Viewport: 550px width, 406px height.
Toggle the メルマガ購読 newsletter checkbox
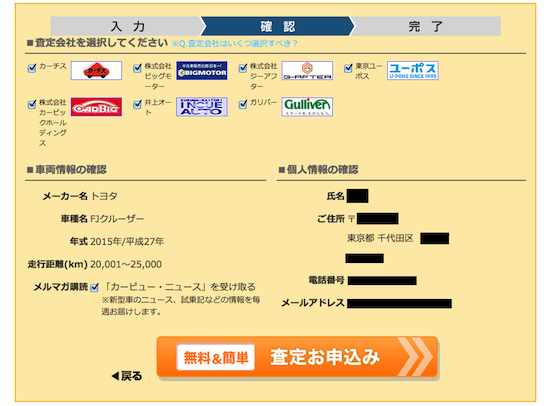(94, 287)
